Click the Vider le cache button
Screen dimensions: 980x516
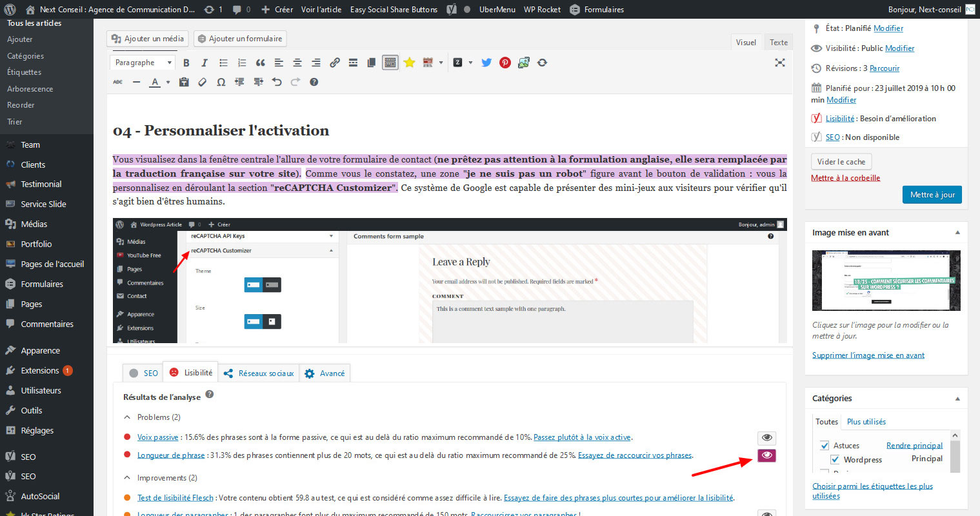841,161
